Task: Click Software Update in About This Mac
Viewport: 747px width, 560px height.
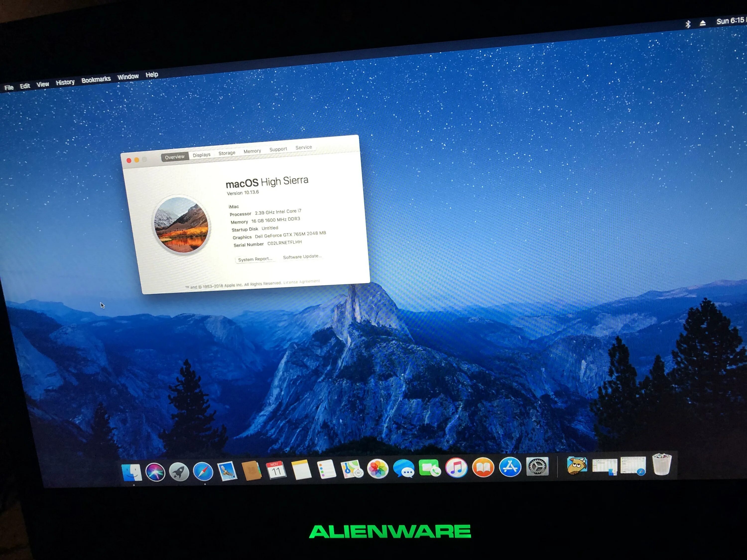Action: (x=300, y=256)
